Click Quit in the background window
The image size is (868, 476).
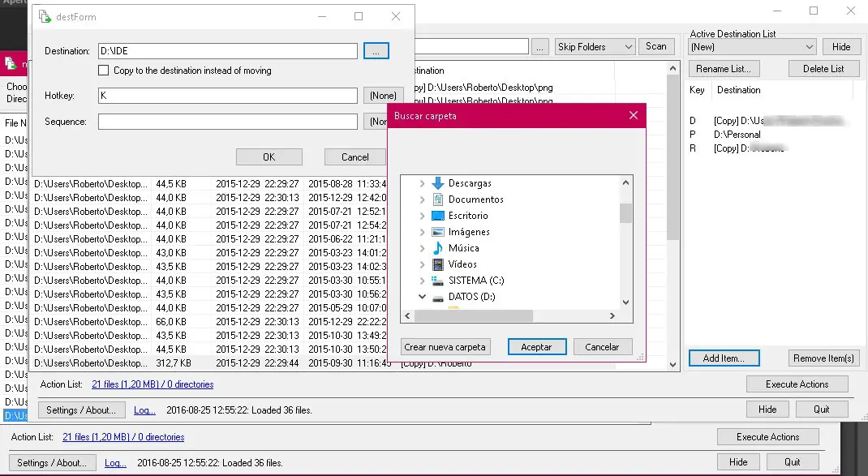[x=793, y=462]
